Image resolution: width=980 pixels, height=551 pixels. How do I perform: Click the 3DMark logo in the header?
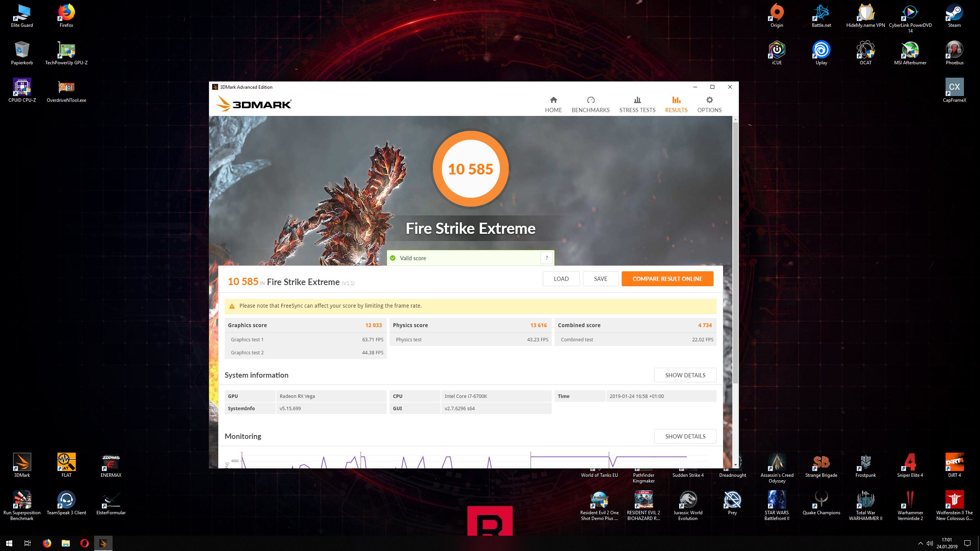[253, 104]
